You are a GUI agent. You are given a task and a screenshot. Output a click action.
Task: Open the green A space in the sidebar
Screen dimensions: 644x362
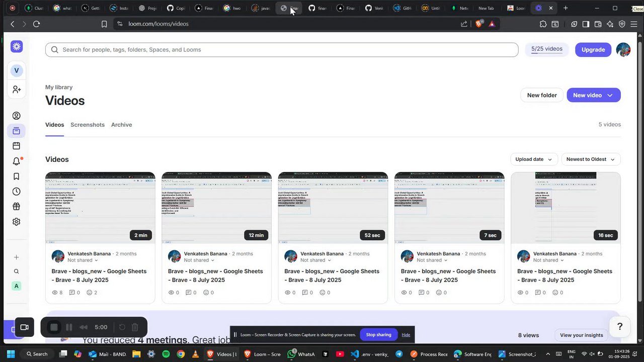click(x=17, y=286)
